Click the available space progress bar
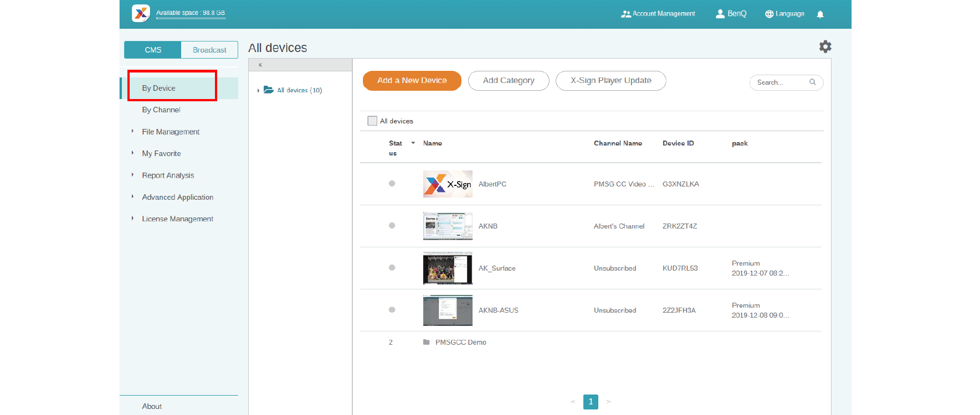The width and height of the screenshot is (980, 415). click(x=191, y=18)
